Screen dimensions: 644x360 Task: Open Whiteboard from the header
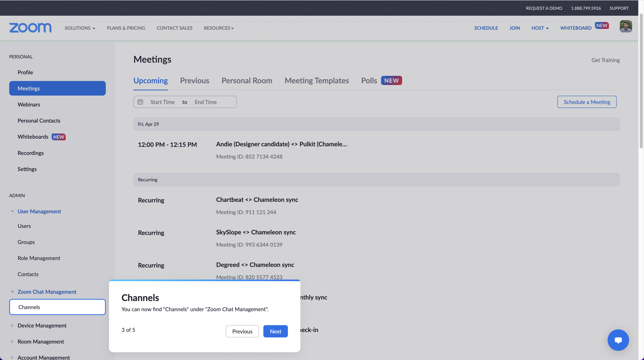pos(576,28)
